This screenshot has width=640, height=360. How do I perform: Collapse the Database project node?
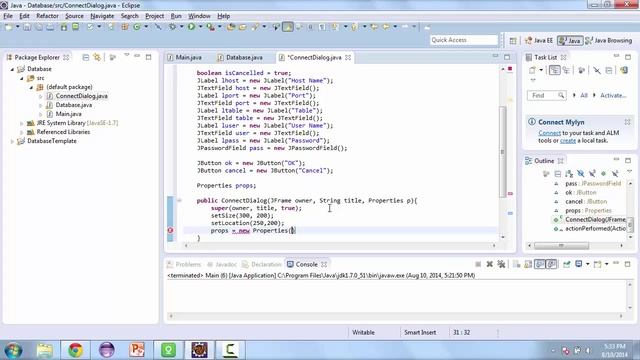coord(12,69)
